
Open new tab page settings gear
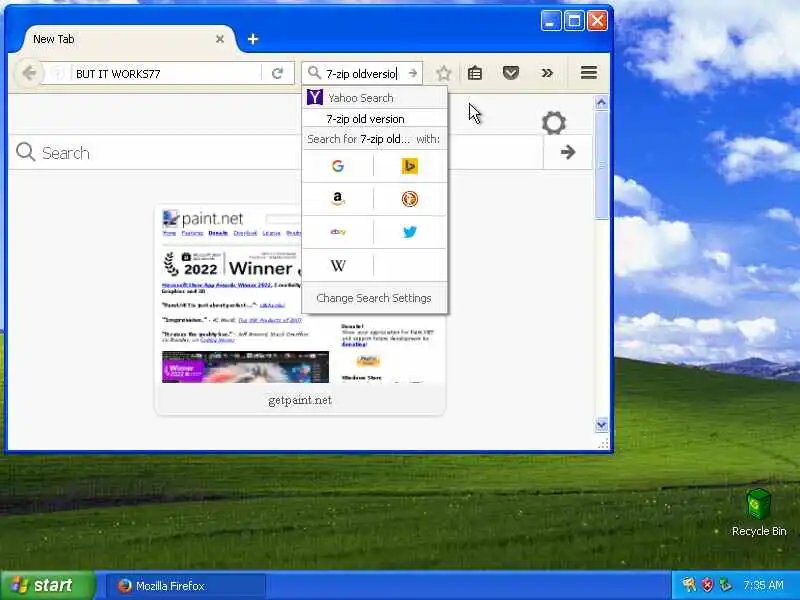coord(554,123)
